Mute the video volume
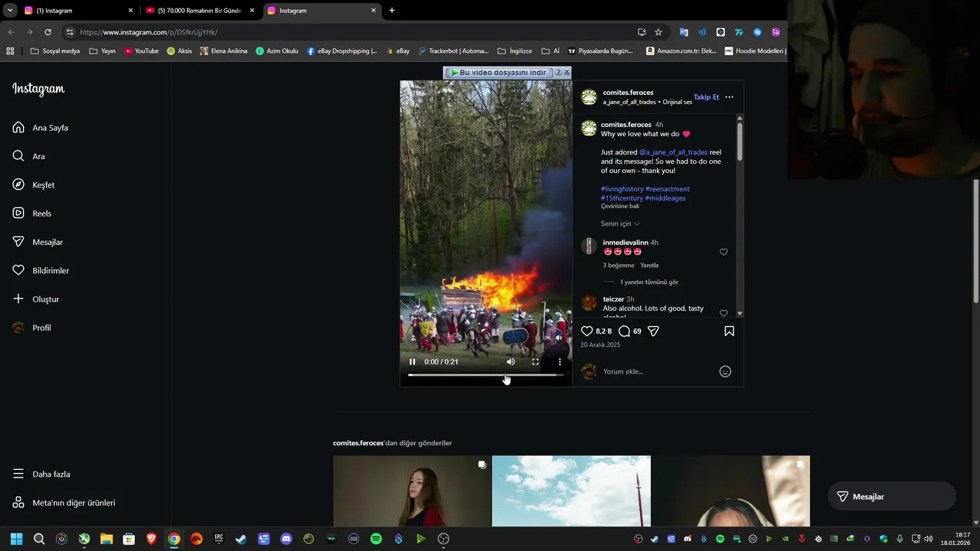The width and height of the screenshot is (980, 551). pyautogui.click(x=511, y=361)
